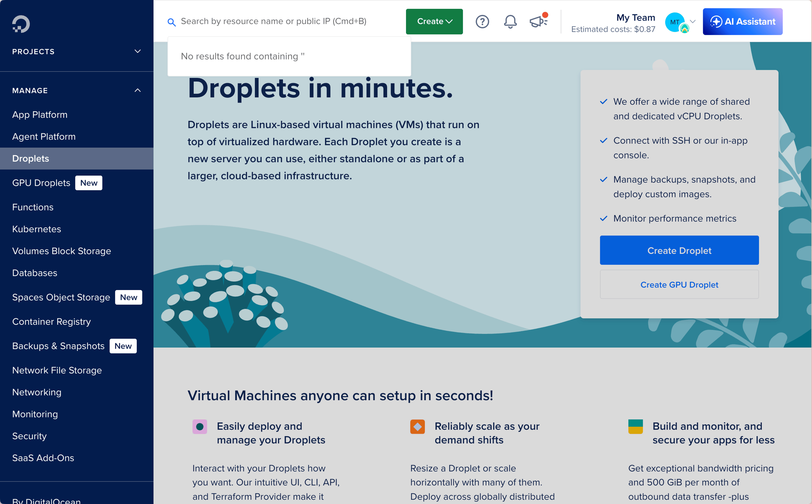Viewport: 812px width, 504px height.
Task: Click 'Build and monitor, and secure' heading
Action: coord(713,433)
